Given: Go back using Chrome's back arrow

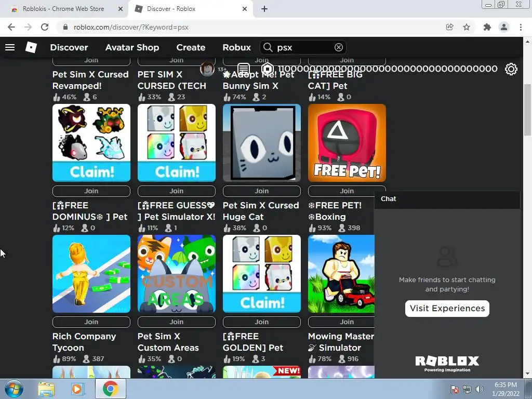Looking at the screenshot, I should click(x=11, y=27).
